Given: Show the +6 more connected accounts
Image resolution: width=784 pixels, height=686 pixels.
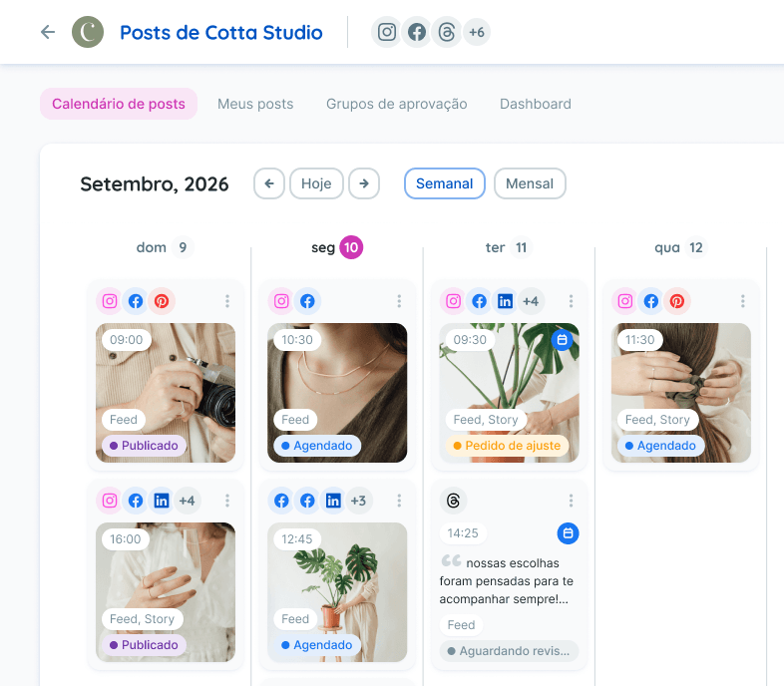Looking at the screenshot, I should (x=477, y=32).
